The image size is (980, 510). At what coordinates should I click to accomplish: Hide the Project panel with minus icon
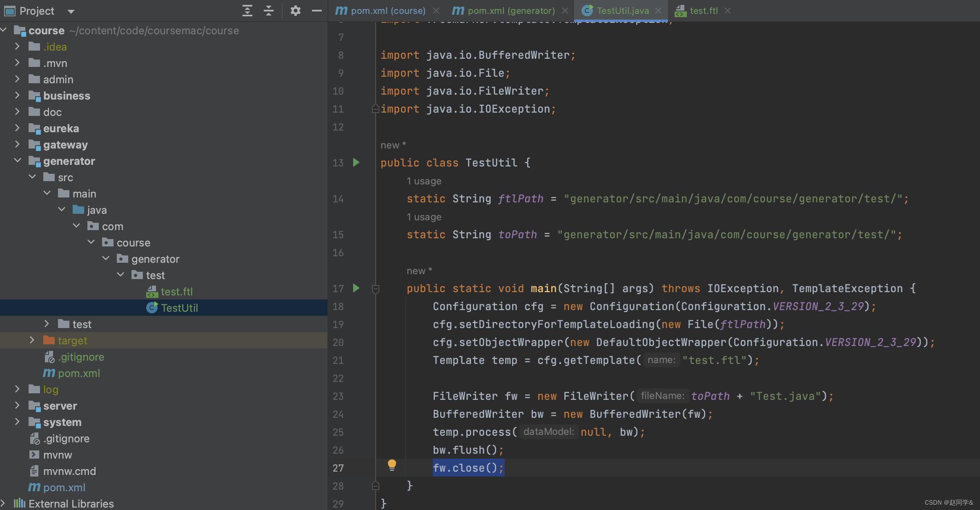(316, 11)
